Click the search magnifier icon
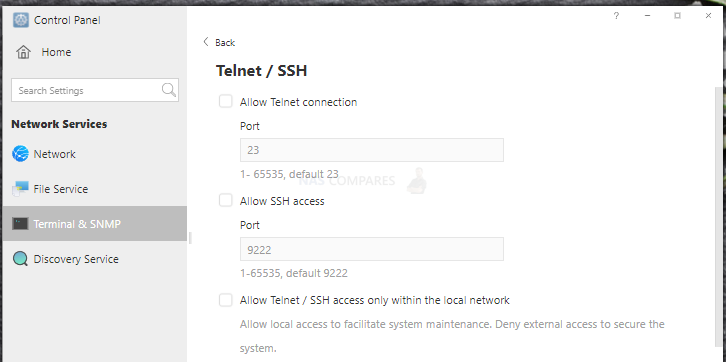This screenshot has height=362, width=726. coord(169,90)
